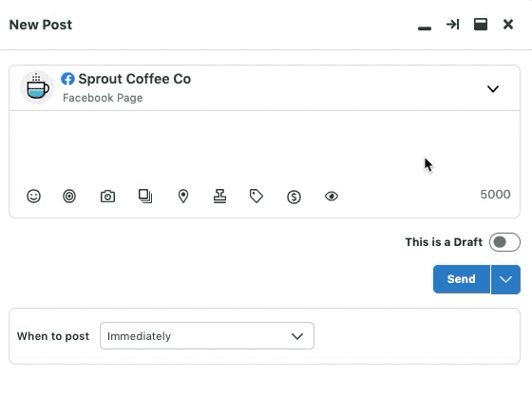Expand the Sprout Coffee Co profile picker

[493, 89]
